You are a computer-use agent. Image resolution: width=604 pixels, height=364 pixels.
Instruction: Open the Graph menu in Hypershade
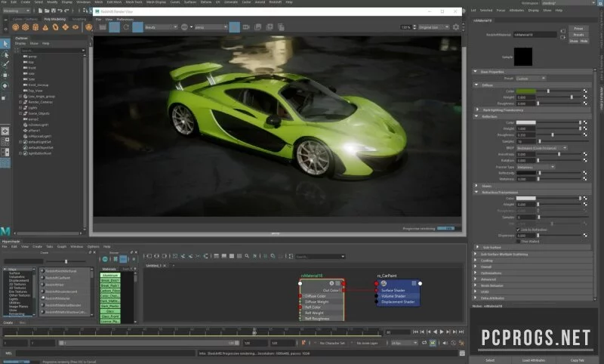(x=62, y=246)
